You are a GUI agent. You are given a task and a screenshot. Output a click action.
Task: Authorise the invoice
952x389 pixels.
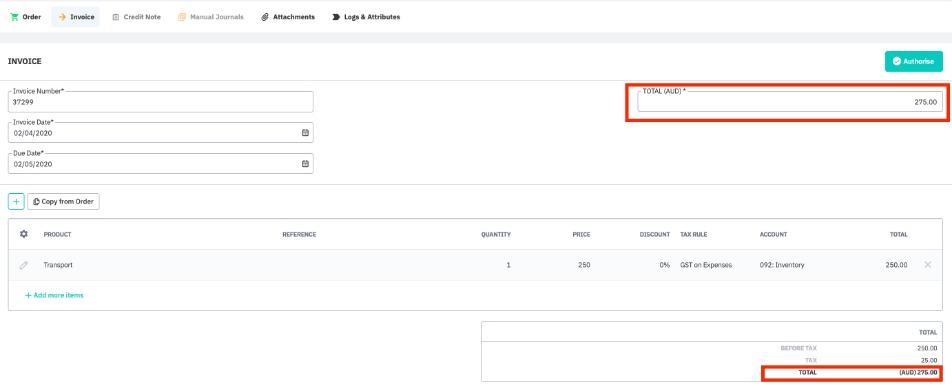(x=914, y=61)
